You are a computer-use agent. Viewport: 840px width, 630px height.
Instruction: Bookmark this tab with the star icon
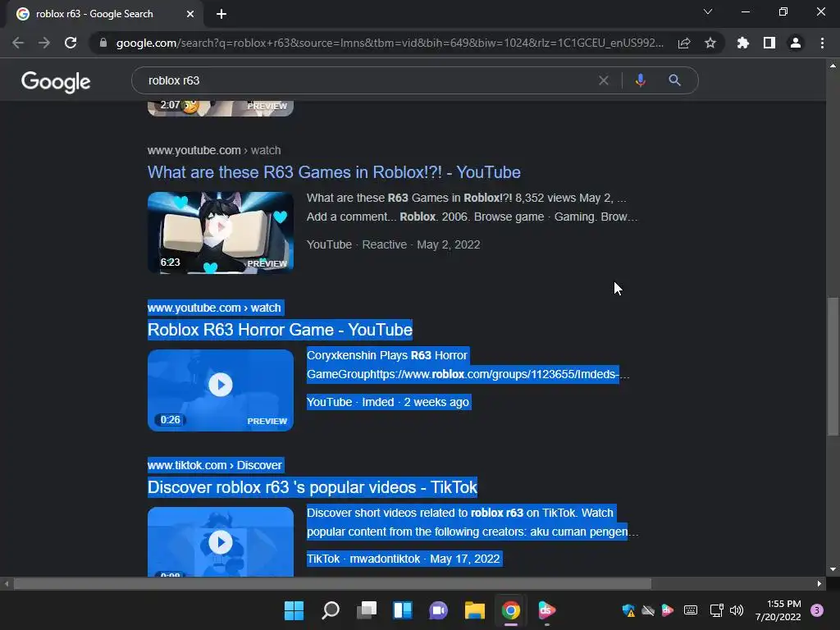click(x=710, y=43)
